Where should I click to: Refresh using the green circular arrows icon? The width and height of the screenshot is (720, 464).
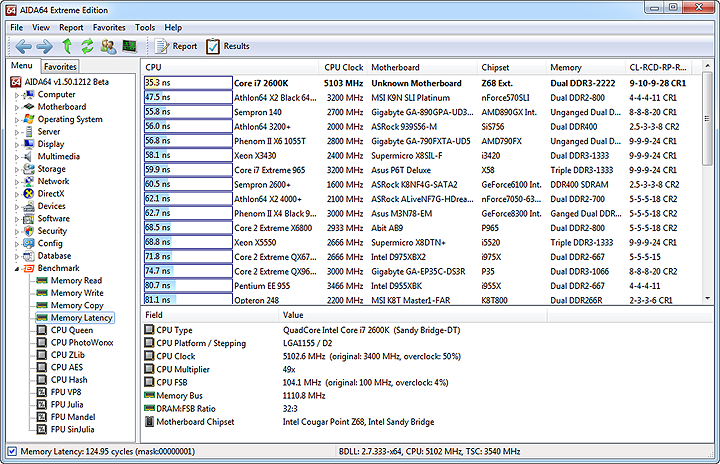(x=87, y=46)
